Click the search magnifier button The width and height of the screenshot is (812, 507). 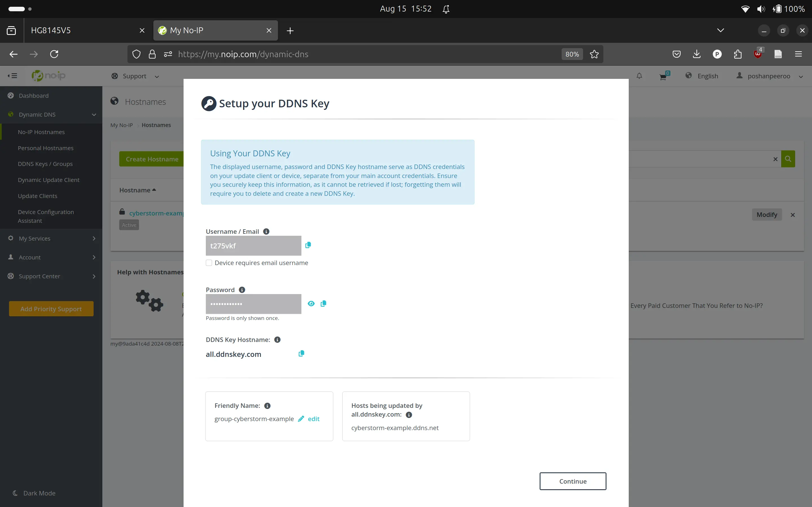pos(788,159)
